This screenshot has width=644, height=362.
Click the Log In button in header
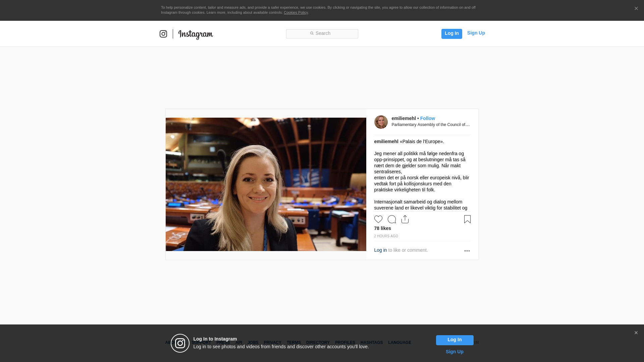451,34
